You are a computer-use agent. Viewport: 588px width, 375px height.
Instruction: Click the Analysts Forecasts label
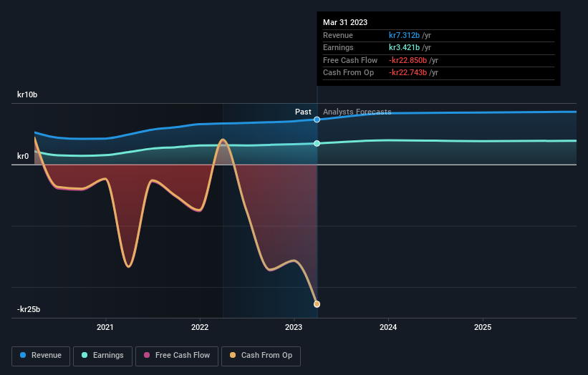pyautogui.click(x=357, y=112)
